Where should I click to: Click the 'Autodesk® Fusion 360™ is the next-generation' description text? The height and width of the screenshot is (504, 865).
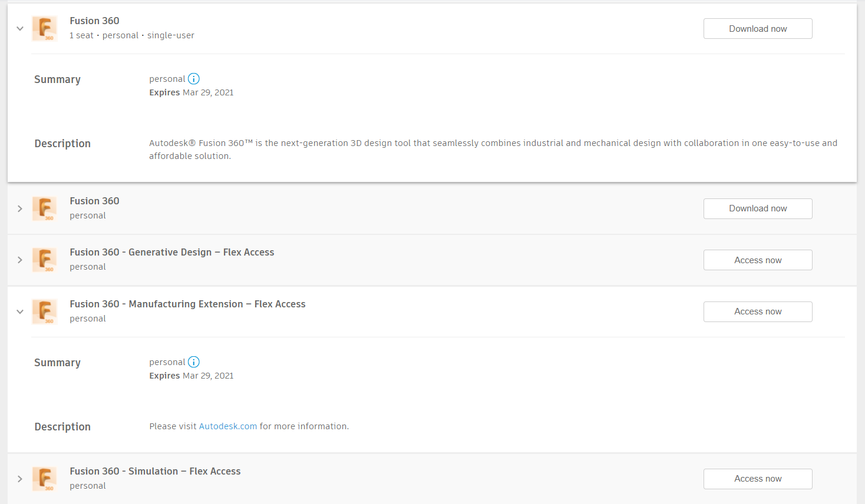tap(493, 150)
